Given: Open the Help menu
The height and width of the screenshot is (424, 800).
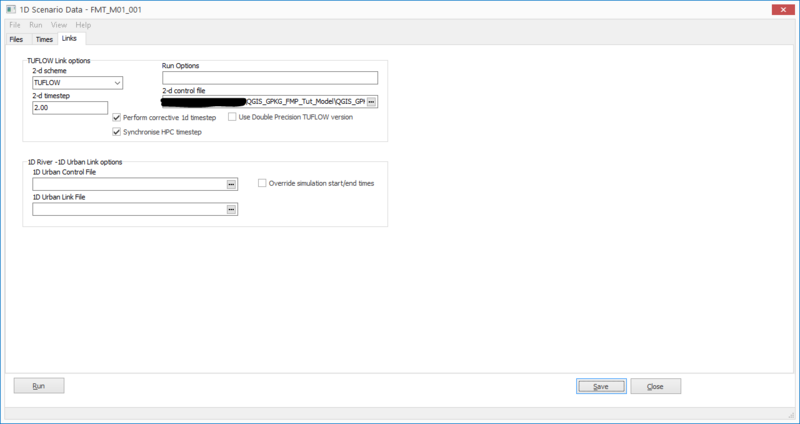Looking at the screenshot, I should coord(82,24).
